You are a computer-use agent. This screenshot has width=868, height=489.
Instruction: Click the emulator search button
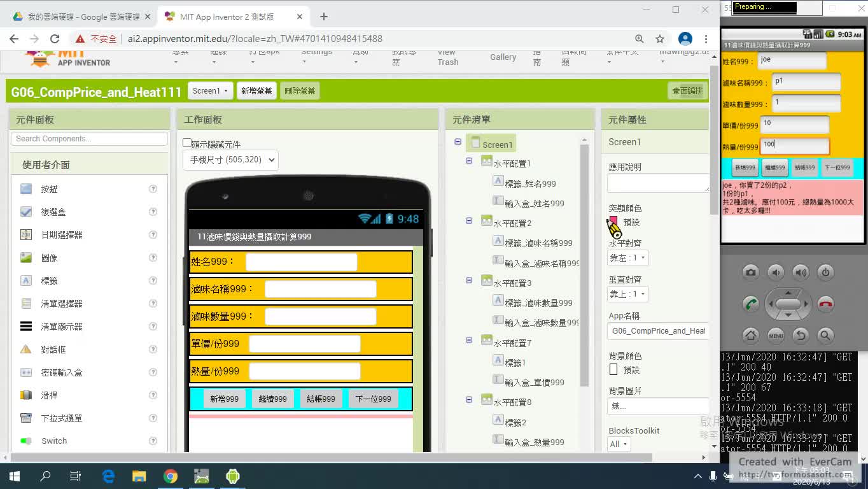pyautogui.click(x=825, y=335)
